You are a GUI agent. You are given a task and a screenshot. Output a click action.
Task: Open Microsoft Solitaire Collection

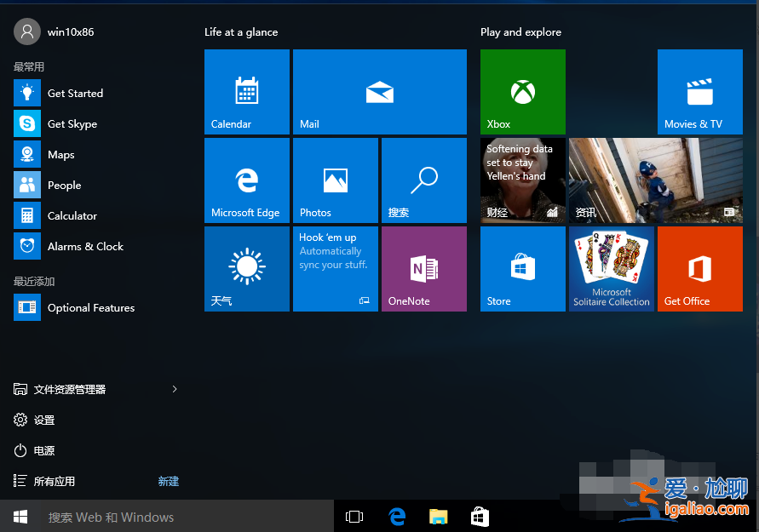tap(611, 269)
